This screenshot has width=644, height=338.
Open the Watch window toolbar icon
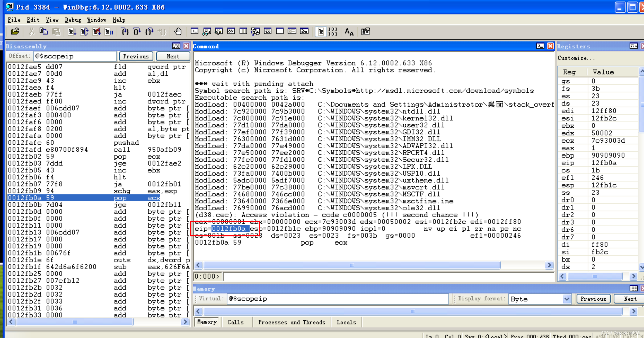(x=207, y=32)
